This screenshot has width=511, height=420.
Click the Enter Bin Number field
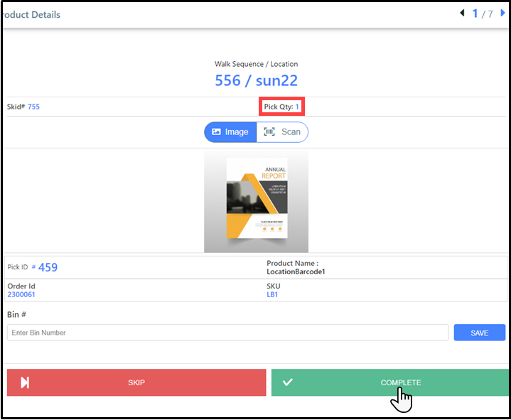pos(227,333)
